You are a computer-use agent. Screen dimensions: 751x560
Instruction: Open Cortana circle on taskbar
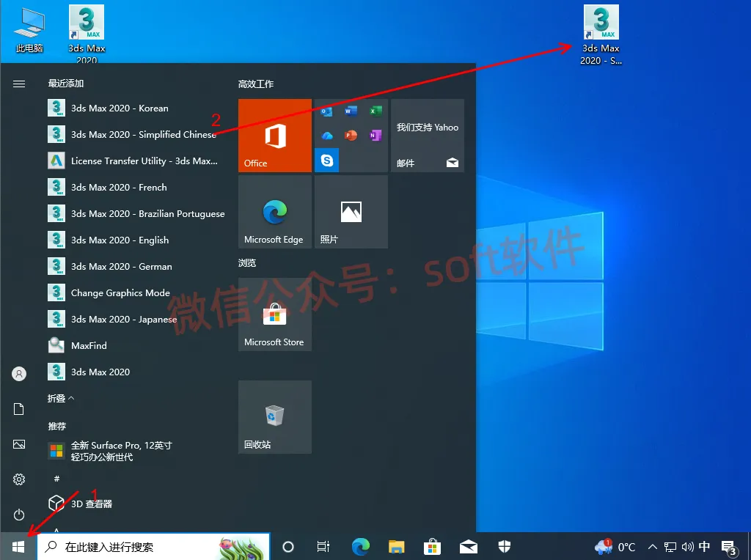pos(287,547)
